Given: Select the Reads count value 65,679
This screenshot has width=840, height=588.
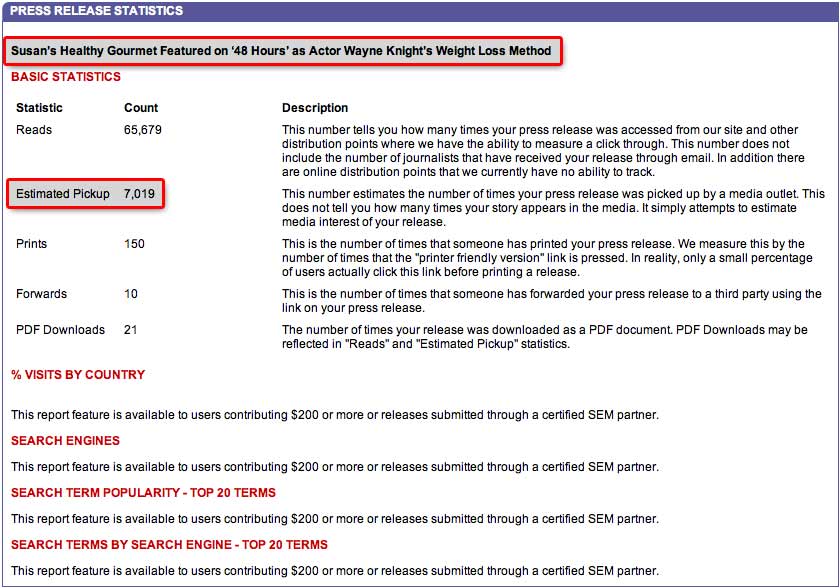Looking at the screenshot, I should 142,130.
